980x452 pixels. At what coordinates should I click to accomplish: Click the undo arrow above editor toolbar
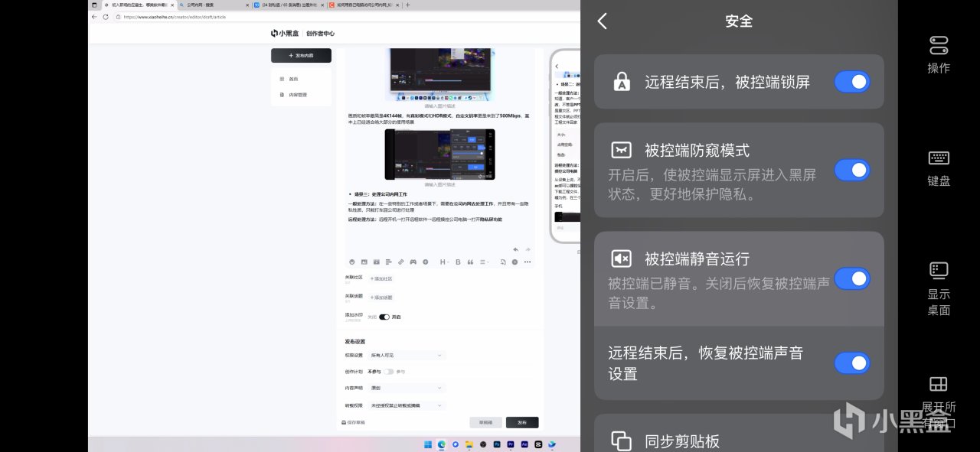515,249
